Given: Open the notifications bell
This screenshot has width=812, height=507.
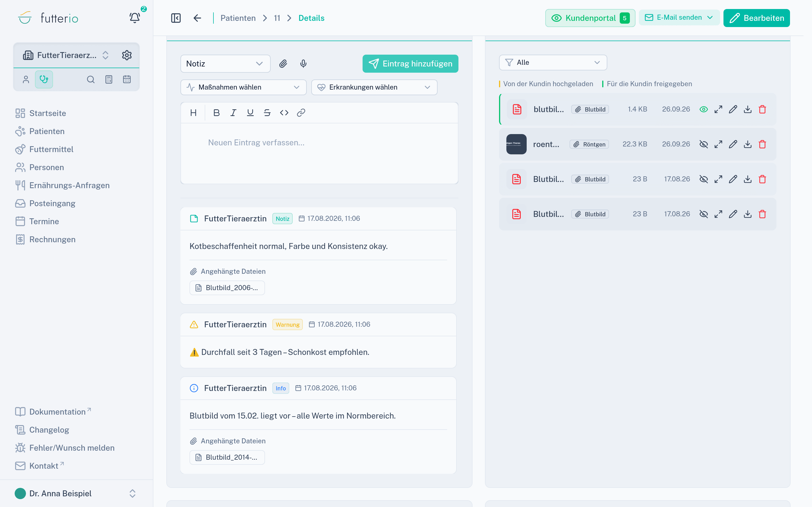Looking at the screenshot, I should tap(134, 18).
